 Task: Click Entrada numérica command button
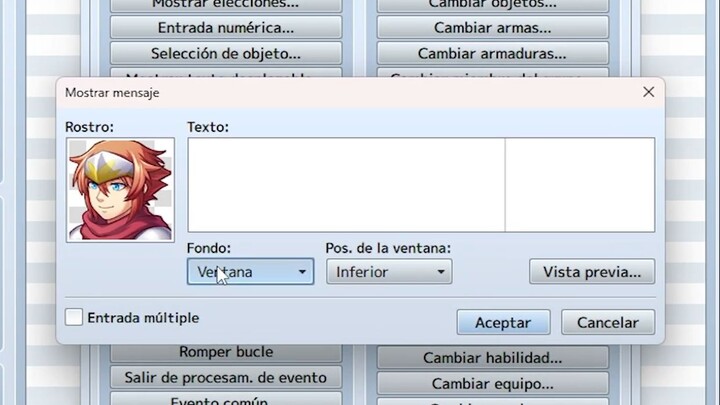click(226, 28)
